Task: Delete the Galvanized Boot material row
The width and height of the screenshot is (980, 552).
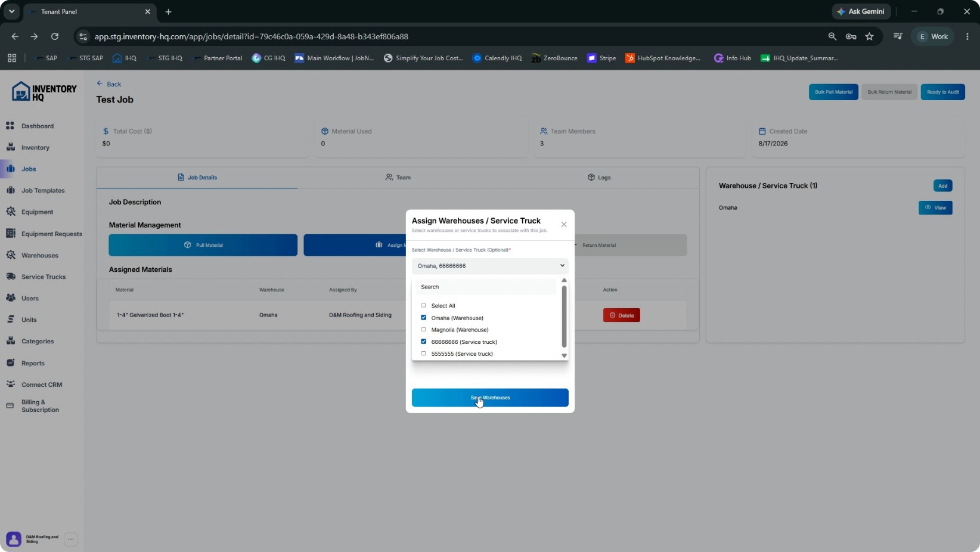Action: click(621, 315)
